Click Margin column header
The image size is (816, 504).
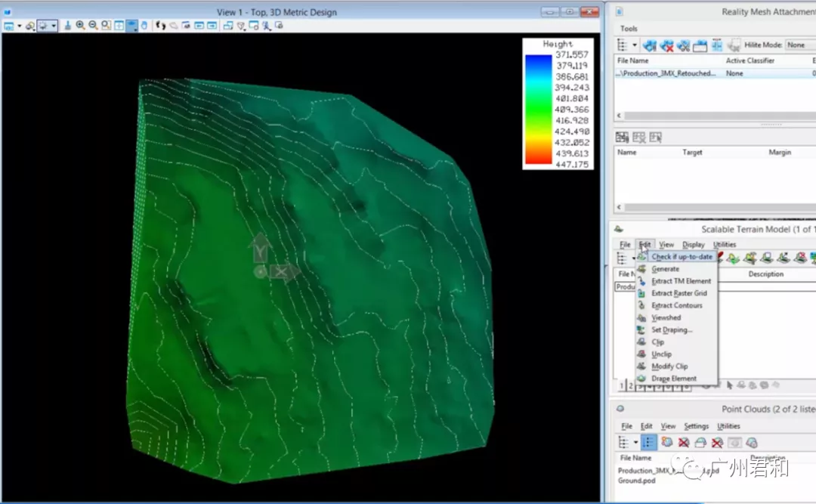tap(780, 152)
